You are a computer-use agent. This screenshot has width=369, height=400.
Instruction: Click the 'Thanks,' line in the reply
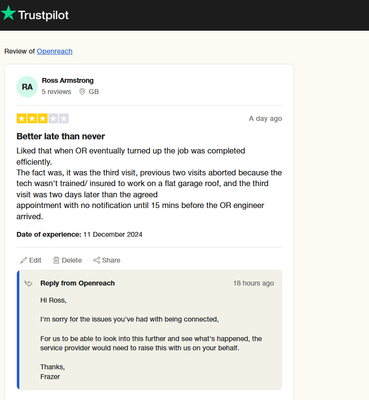53,367
